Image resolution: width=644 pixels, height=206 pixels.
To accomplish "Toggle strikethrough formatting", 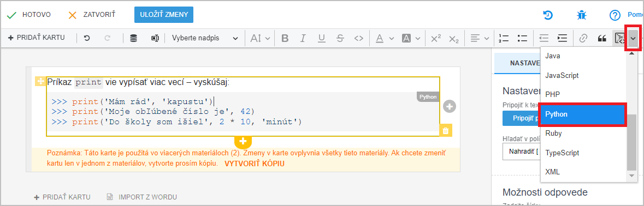I will 340,38.
